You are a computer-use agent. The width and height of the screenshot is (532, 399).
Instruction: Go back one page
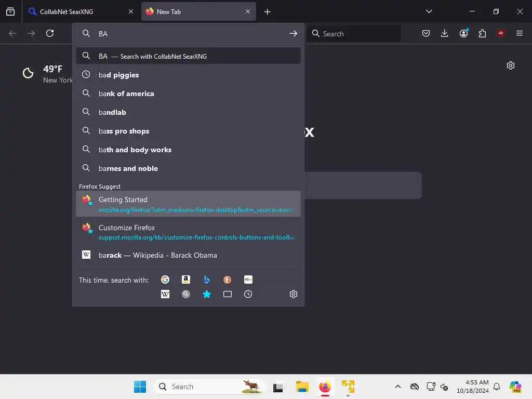(12, 33)
